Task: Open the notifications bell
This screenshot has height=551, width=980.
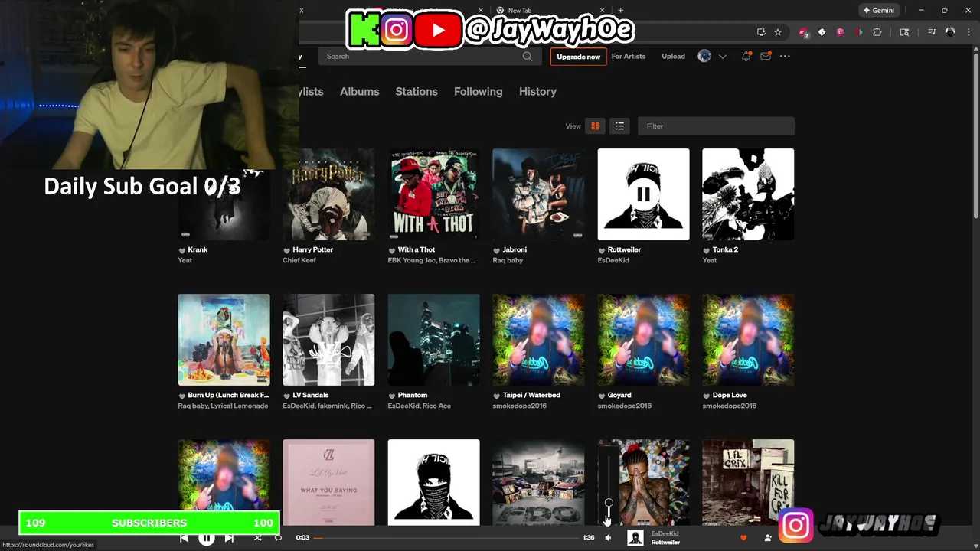Action: point(746,57)
